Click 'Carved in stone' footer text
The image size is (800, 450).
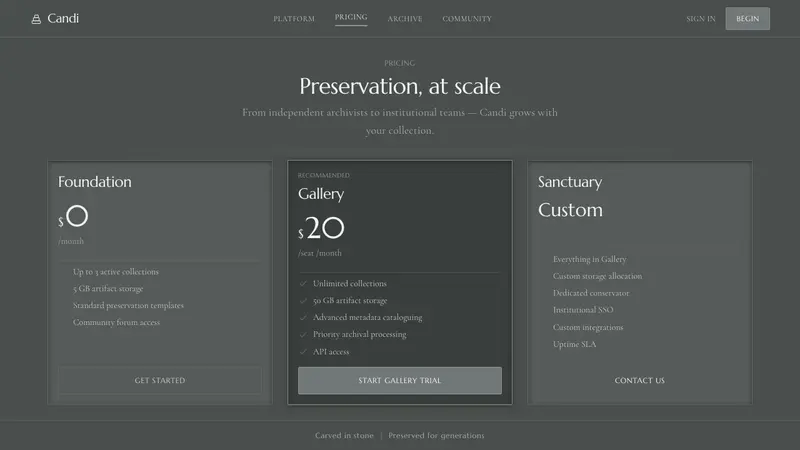[344, 435]
